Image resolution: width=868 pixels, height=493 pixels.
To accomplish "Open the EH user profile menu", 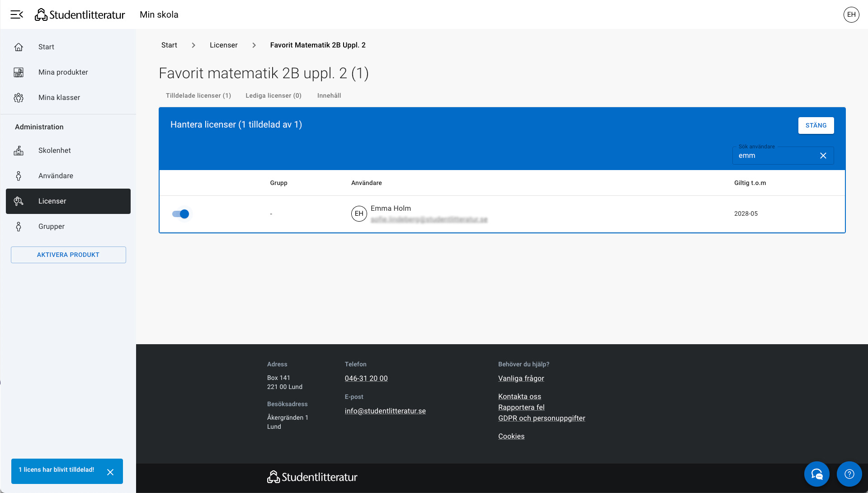I will (851, 14).
